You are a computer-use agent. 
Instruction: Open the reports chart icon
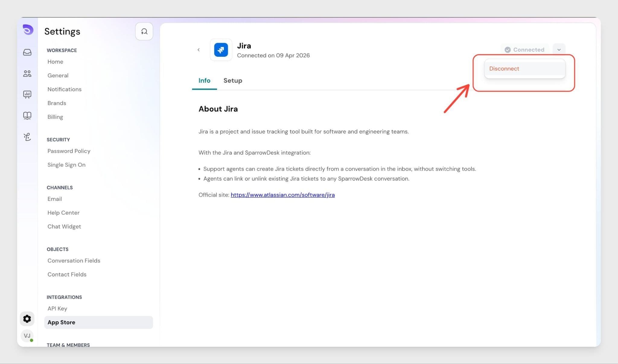point(27,94)
